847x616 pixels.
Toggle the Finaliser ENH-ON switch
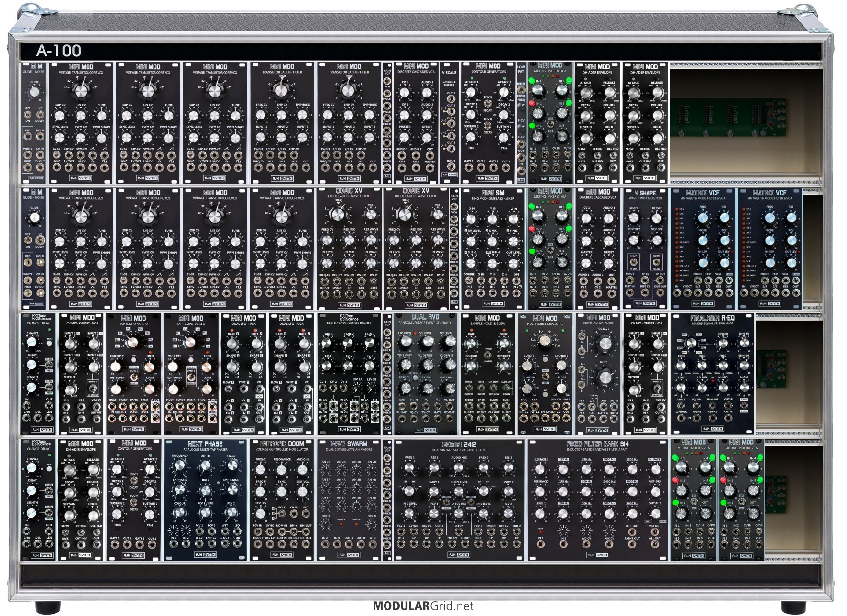[x=713, y=405]
